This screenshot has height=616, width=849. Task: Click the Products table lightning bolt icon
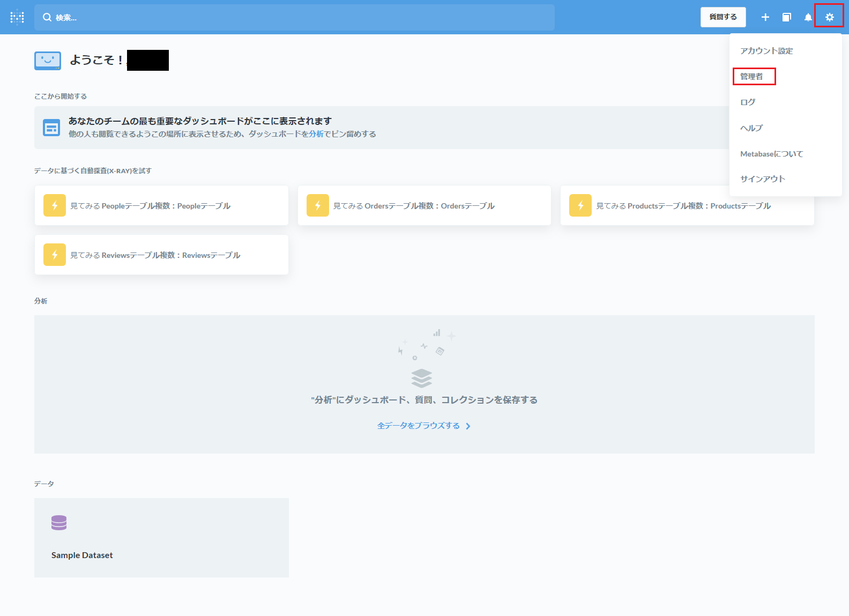pos(580,205)
